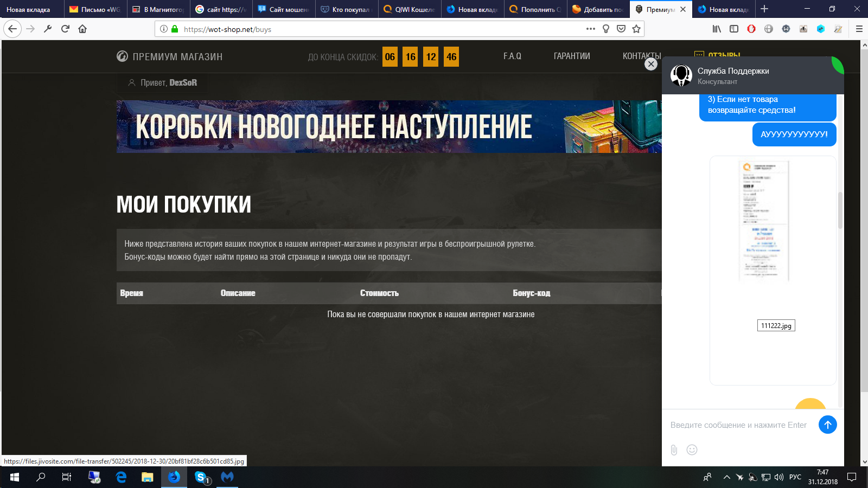868x488 pixels.
Task: Switch to the Пополнить tab
Action: 535,9
